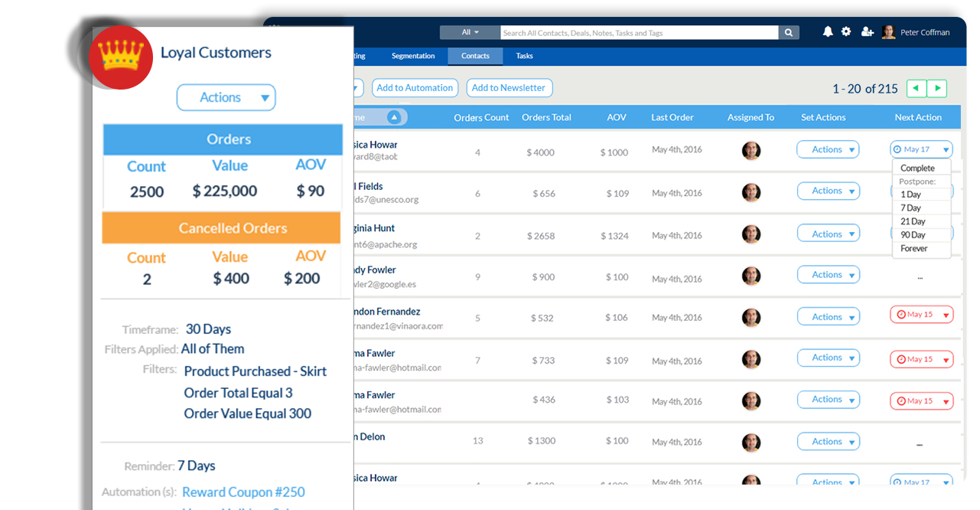Open May 15 next action in $ 436 row
The height and width of the screenshot is (510, 980).
pos(922,400)
